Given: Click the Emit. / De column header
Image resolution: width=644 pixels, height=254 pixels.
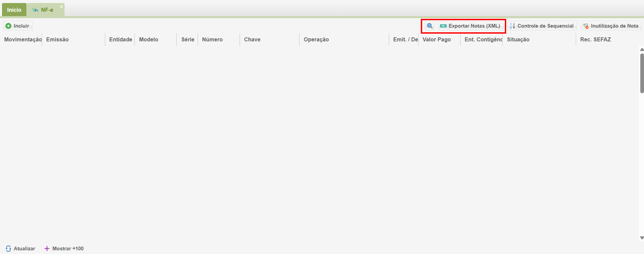Looking at the screenshot, I should tap(404, 39).
